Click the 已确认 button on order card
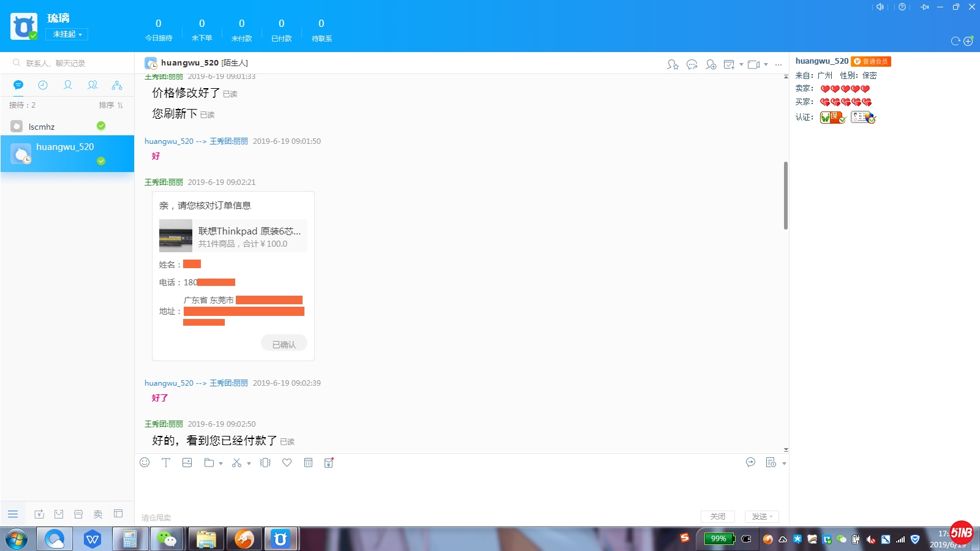This screenshot has width=980, height=551. 284,344
